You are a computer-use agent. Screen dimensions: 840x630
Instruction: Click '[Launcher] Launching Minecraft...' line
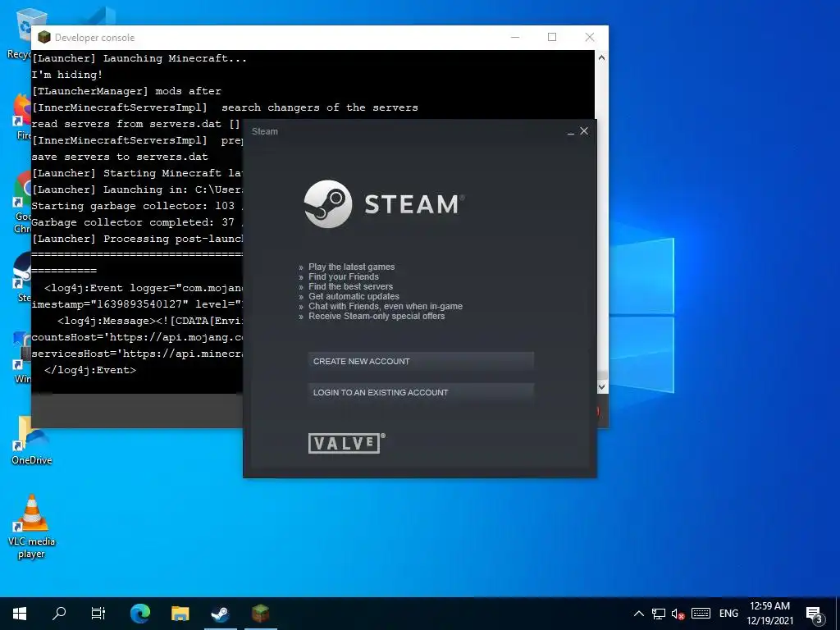coord(139,58)
